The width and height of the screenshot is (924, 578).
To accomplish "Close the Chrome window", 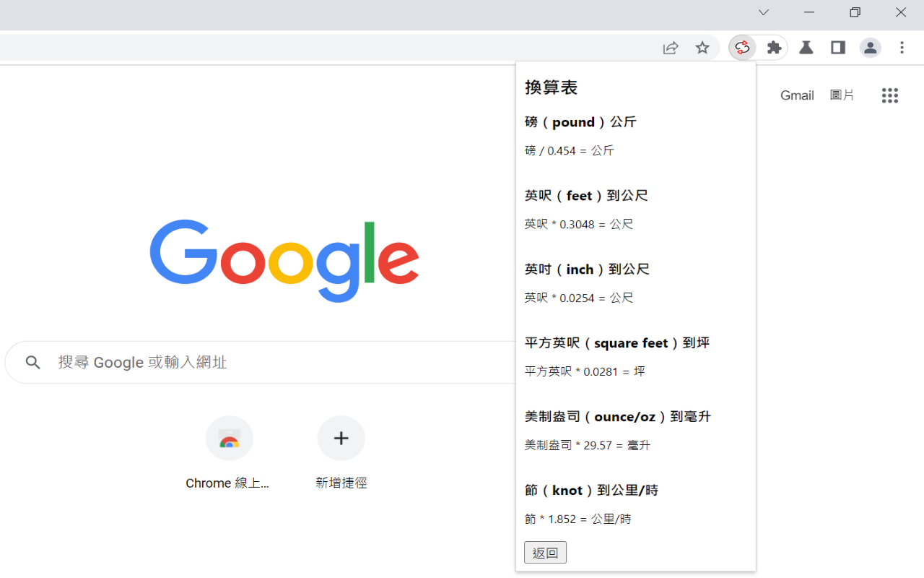I will tap(901, 12).
